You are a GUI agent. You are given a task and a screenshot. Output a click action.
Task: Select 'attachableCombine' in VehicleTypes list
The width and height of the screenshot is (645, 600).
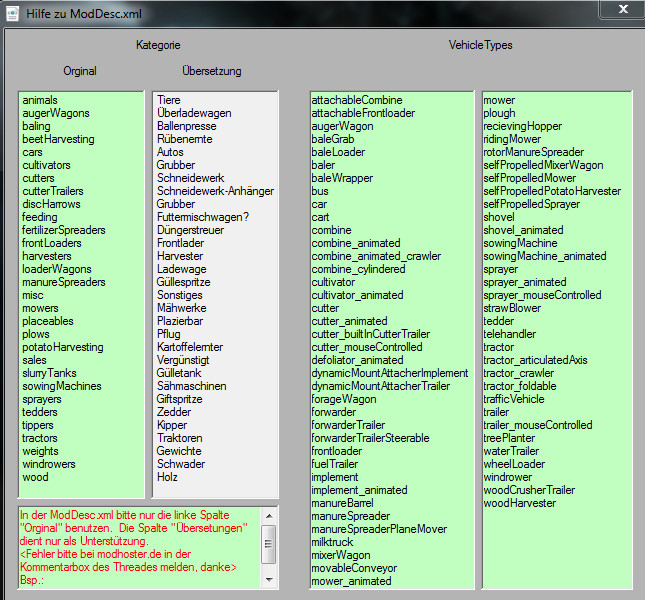[x=357, y=101]
